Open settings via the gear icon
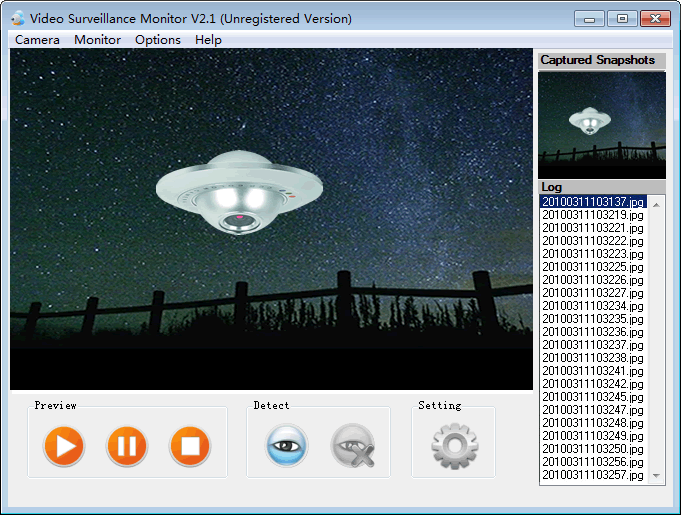681x515 pixels. click(454, 446)
